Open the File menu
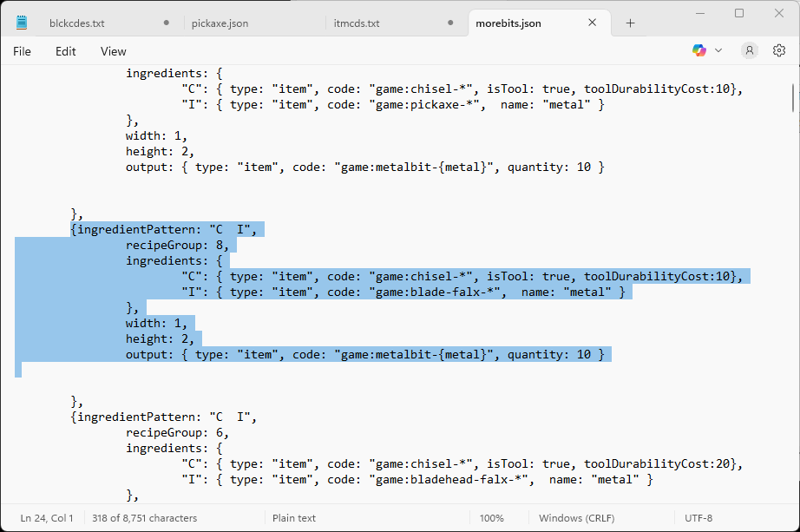800x532 pixels. tap(23, 51)
